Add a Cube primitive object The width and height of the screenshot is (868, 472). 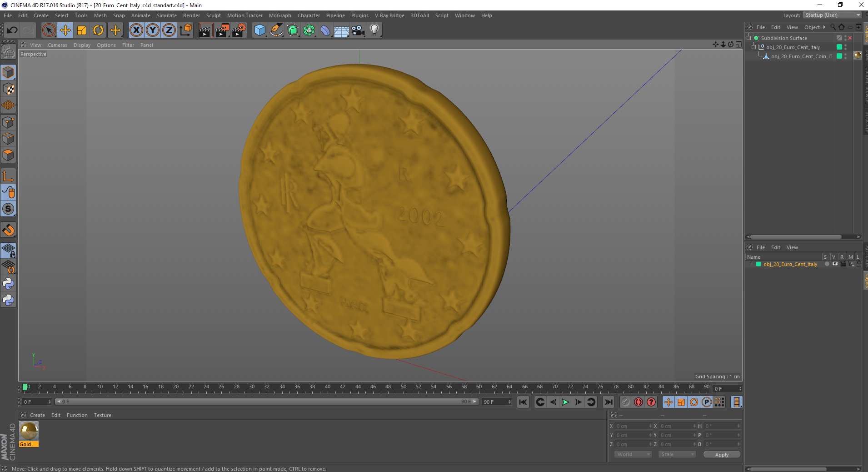[259, 30]
